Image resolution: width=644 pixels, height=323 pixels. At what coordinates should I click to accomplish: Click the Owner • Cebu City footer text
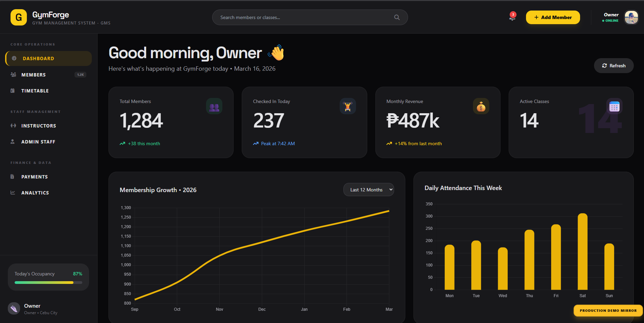pos(41,313)
